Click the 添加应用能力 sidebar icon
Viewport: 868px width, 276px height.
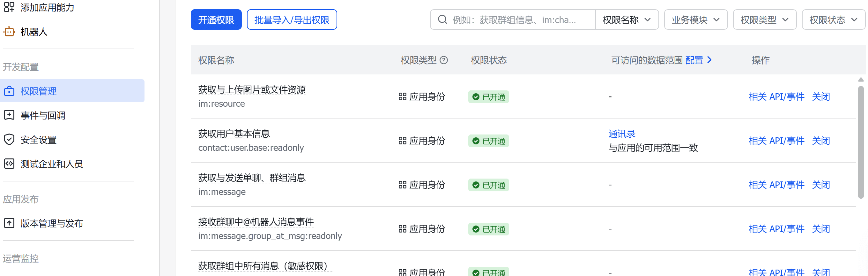9,7
